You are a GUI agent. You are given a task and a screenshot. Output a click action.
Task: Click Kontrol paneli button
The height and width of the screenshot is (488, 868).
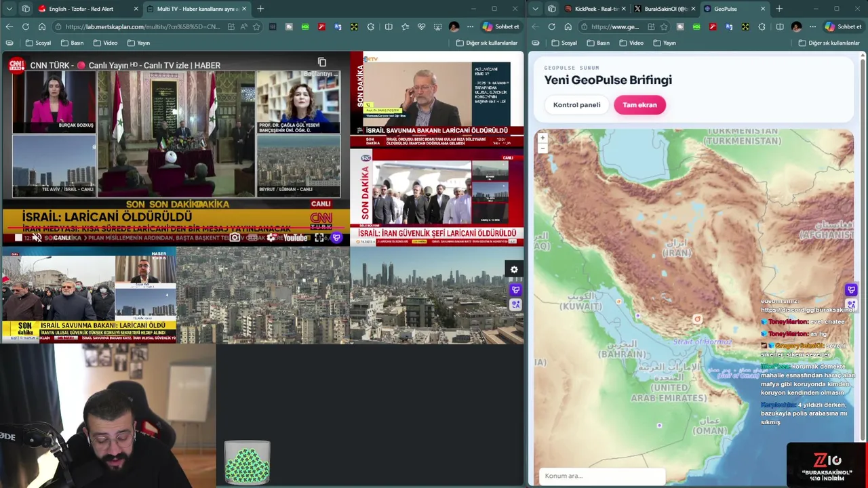(x=576, y=105)
